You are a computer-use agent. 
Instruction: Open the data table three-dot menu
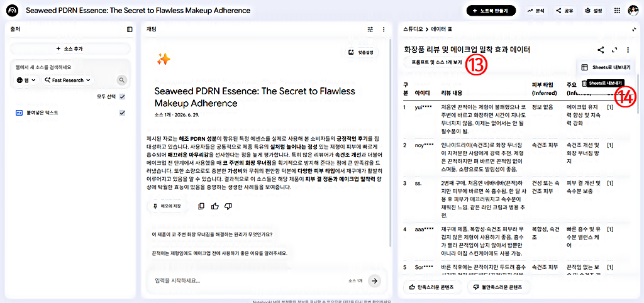[628, 50]
